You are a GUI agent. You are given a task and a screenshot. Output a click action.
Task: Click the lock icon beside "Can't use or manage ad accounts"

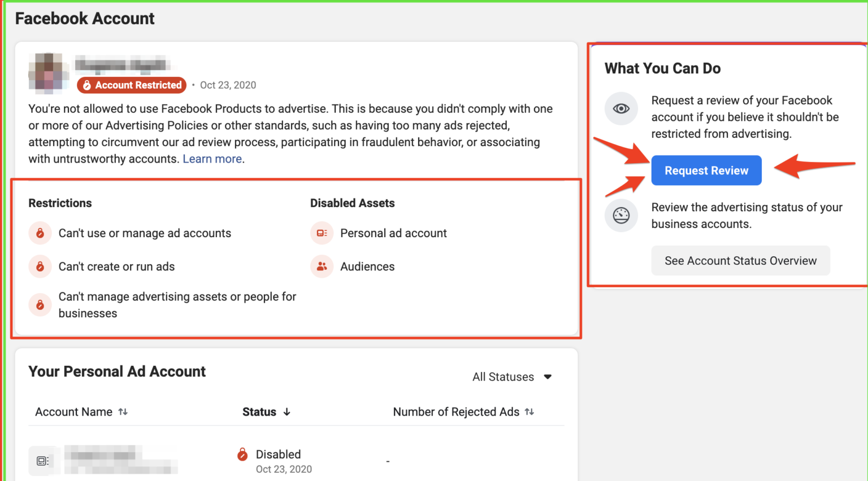pos(40,233)
